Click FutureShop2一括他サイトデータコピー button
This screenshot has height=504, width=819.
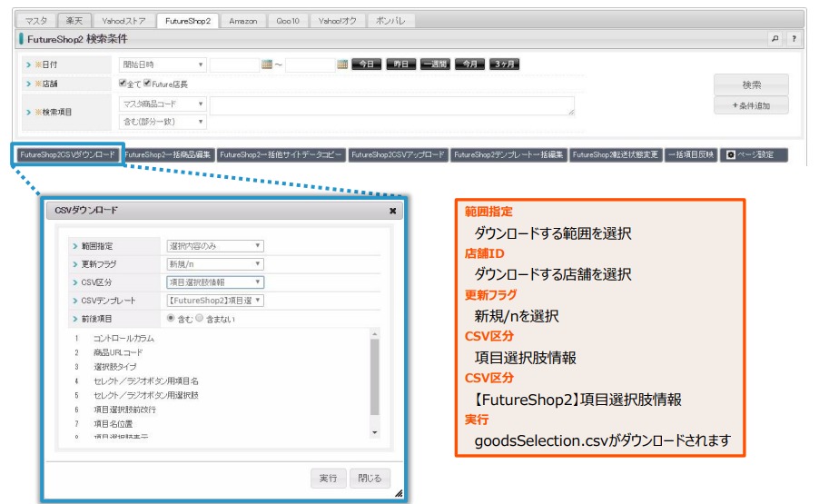[281, 155]
